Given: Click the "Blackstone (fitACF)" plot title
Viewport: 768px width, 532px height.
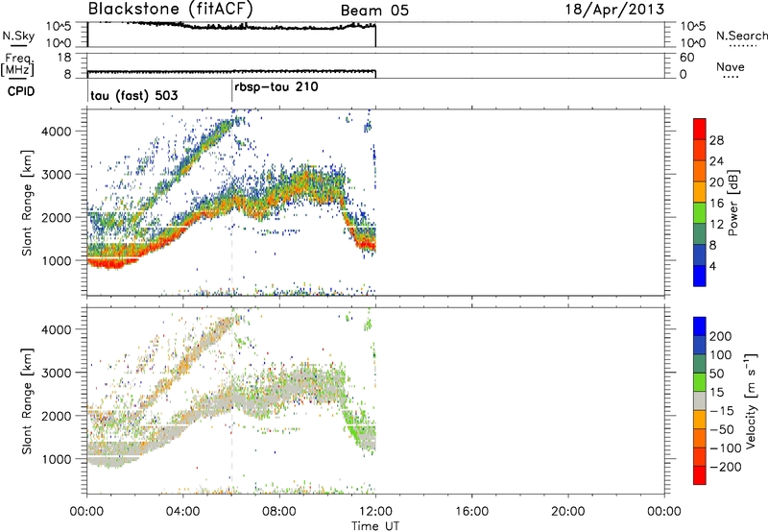Looking at the screenshot, I should point(170,9).
